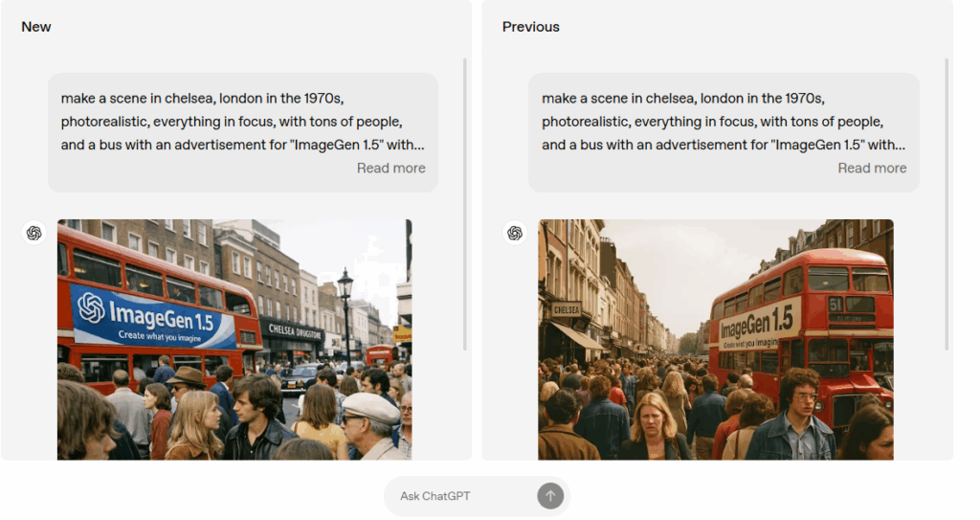Click the Previous panel heading
The width and height of the screenshot is (980, 520).
point(530,27)
